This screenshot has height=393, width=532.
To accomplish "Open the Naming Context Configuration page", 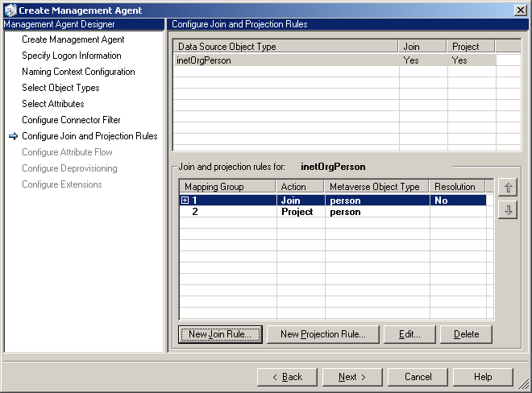I will [78, 72].
